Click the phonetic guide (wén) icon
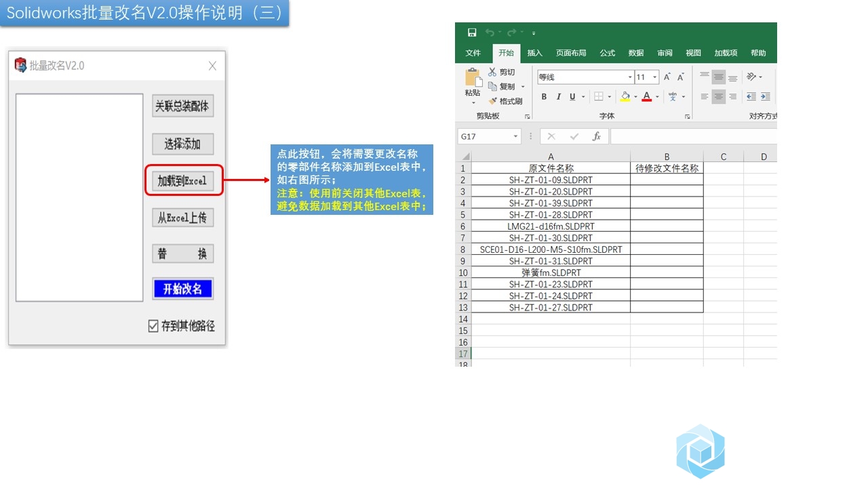868x488 pixels. click(672, 97)
